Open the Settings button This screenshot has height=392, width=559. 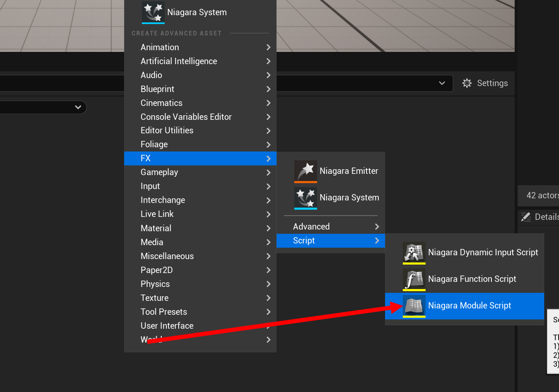tap(485, 83)
